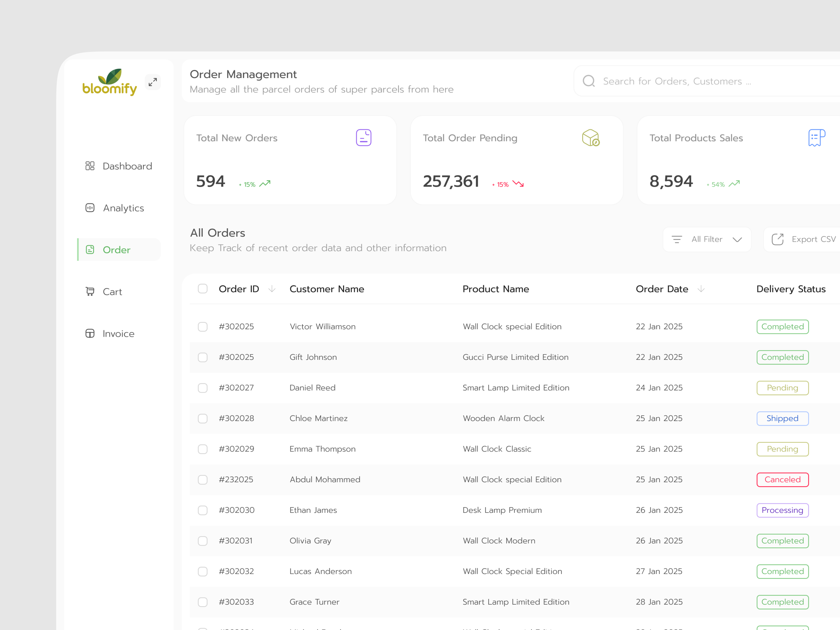The width and height of the screenshot is (840, 630).
Task: Click the Order document icon in sidebar
Action: coord(90,250)
